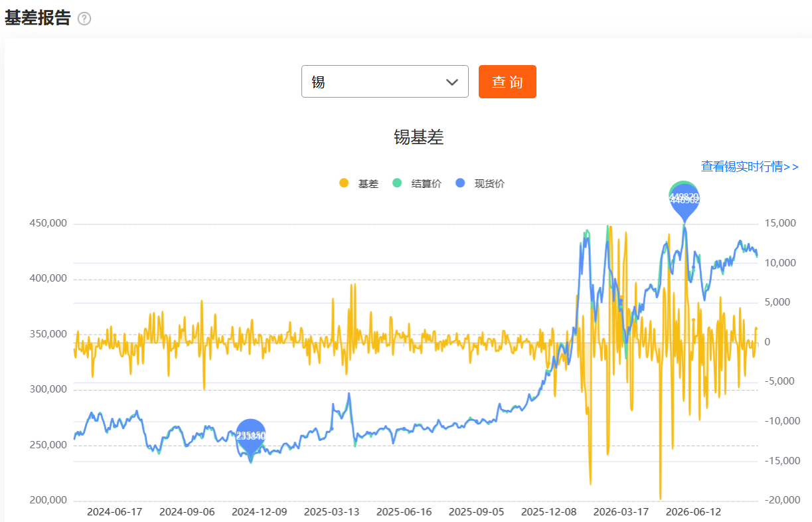This screenshot has width=812, height=522.
Task: Click the 2024-12-09 axis date label
Action: (260, 512)
